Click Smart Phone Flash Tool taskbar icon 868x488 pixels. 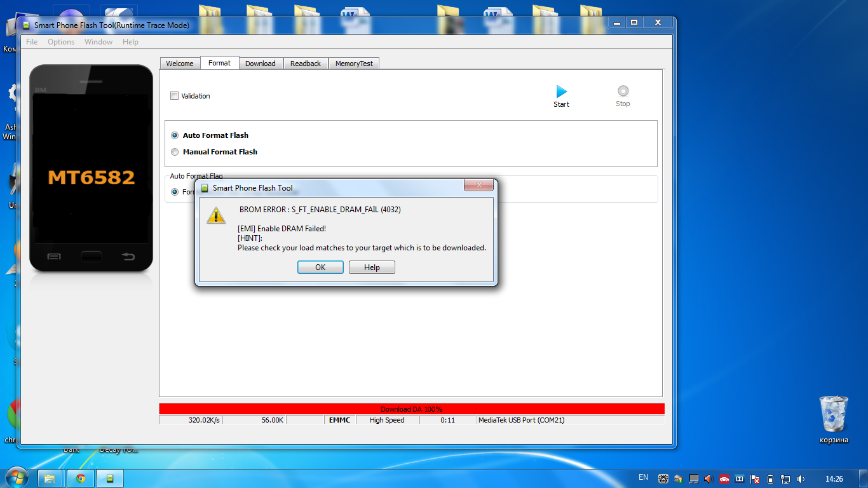[x=110, y=478]
